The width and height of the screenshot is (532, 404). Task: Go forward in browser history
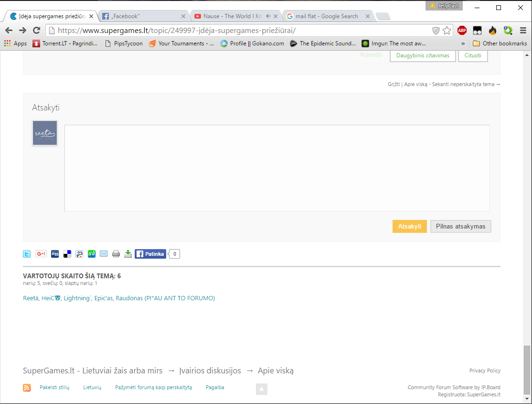tap(23, 31)
